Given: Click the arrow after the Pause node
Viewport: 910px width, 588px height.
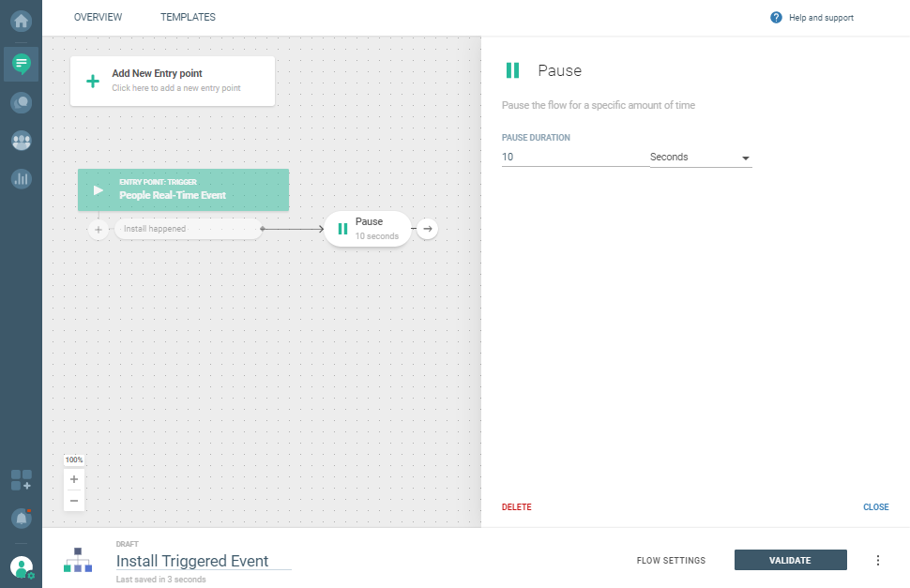Looking at the screenshot, I should click(x=427, y=229).
